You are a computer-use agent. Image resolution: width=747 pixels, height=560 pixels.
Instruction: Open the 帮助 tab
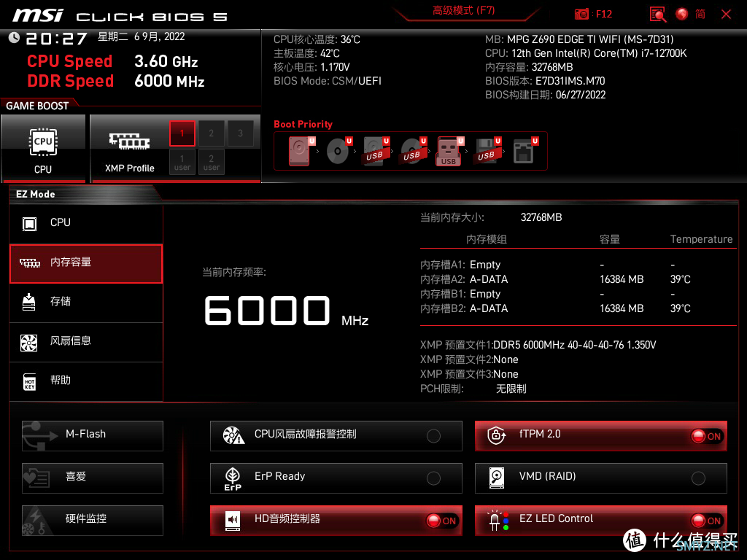86,381
